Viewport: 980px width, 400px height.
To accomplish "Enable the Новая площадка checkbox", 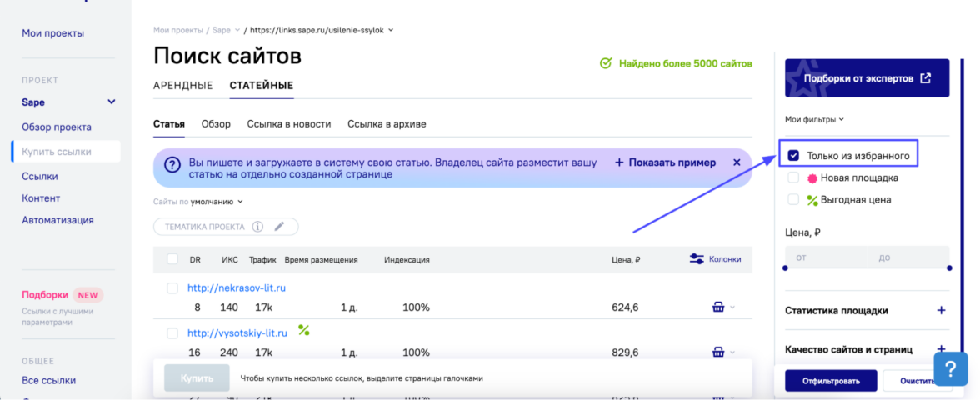I will [x=793, y=177].
